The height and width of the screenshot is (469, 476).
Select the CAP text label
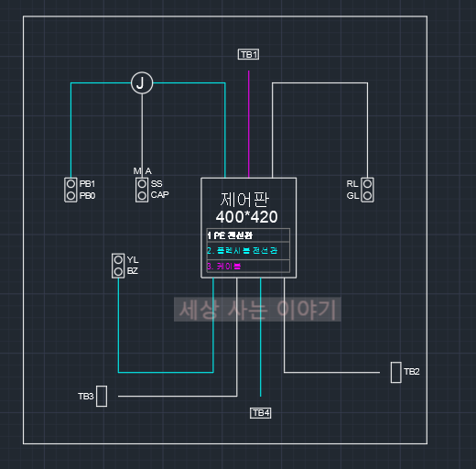(160, 194)
